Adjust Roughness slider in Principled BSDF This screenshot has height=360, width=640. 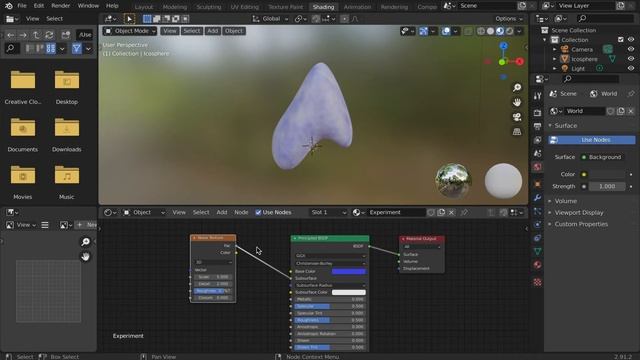click(329, 320)
